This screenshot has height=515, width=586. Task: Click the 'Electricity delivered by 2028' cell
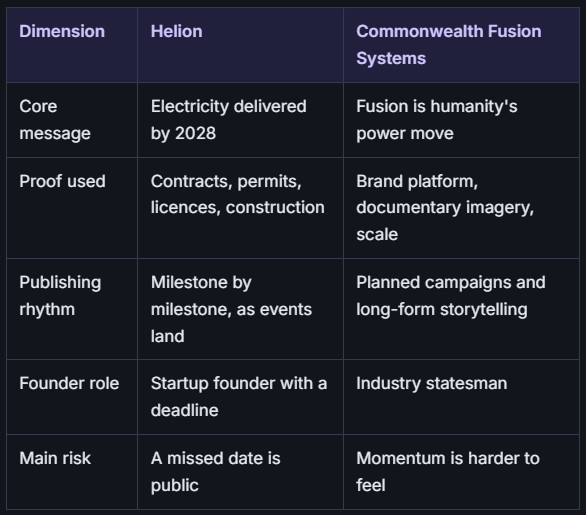coord(240,120)
